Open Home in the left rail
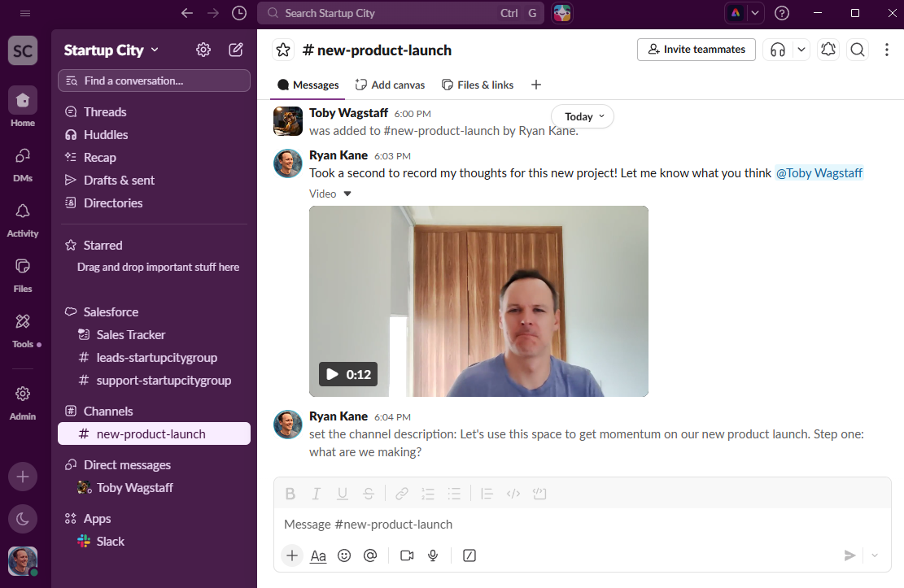Image resolution: width=904 pixels, height=588 pixels. click(23, 107)
